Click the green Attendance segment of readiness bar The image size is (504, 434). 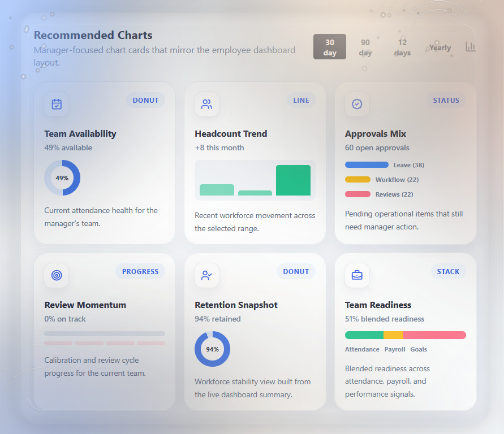pyautogui.click(x=364, y=335)
